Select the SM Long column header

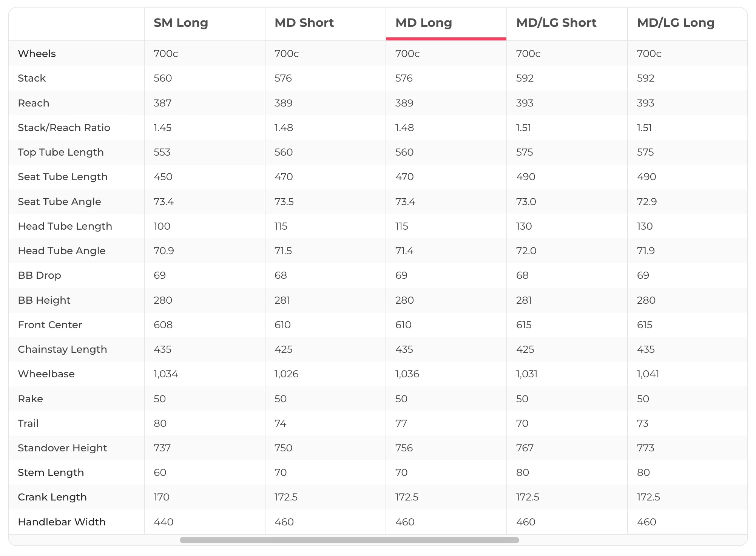point(181,23)
